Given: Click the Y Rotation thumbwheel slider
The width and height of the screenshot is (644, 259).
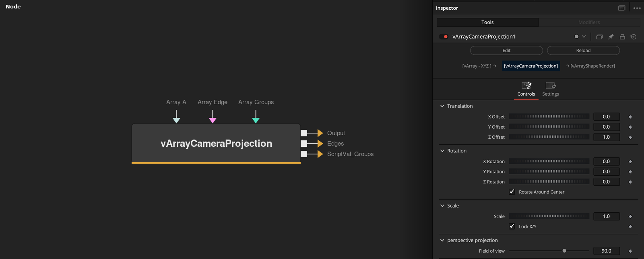Looking at the screenshot, I should 549,171.
